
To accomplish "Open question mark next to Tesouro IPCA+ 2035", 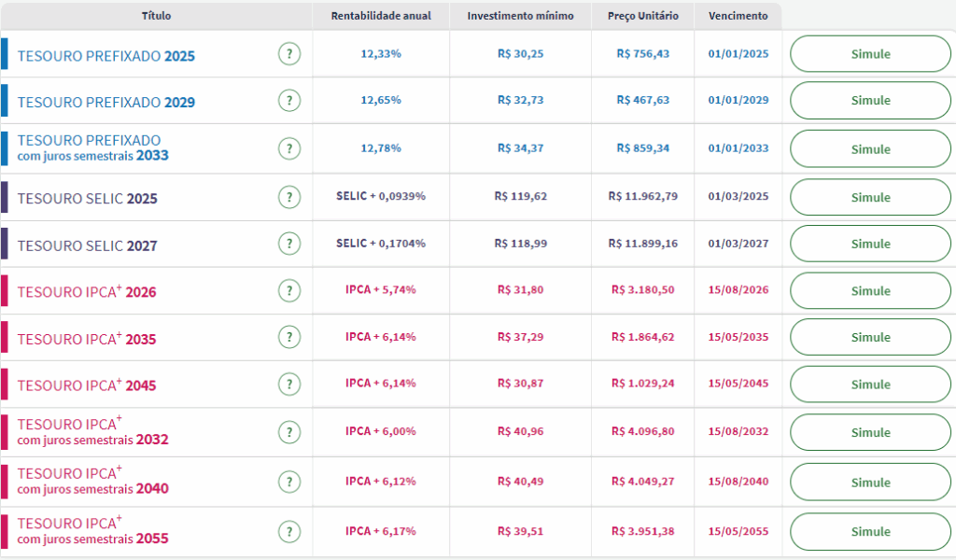I will pyautogui.click(x=289, y=337).
